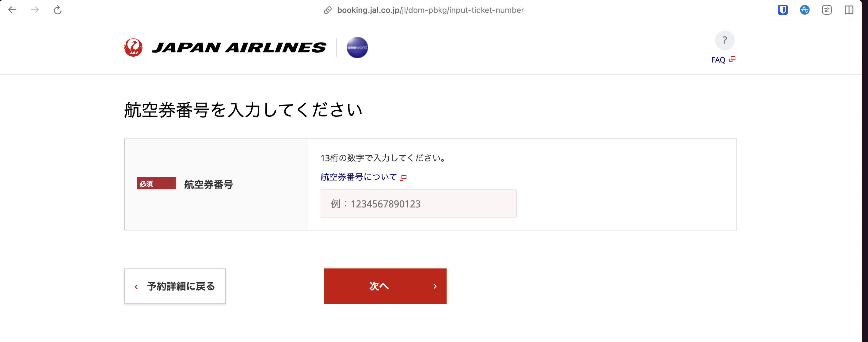Open the Bitwarden extension icon
Image resolution: width=868 pixels, height=342 pixels.
tap(782, 10)
